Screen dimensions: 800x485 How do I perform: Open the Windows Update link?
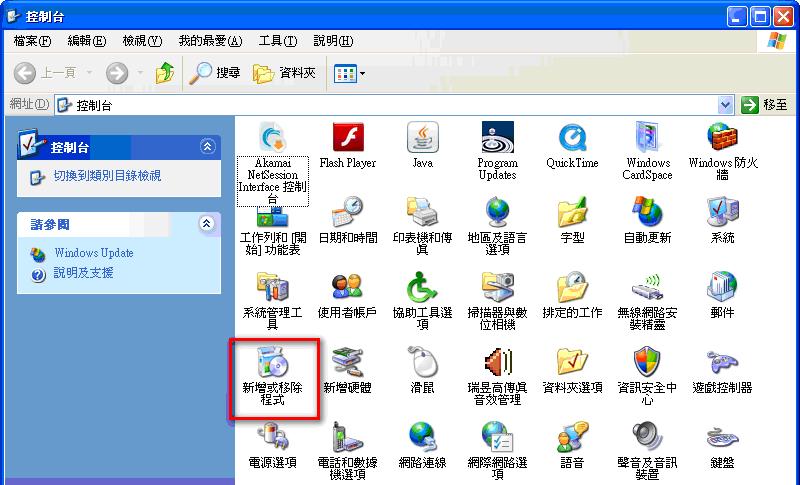click(94, 253)
